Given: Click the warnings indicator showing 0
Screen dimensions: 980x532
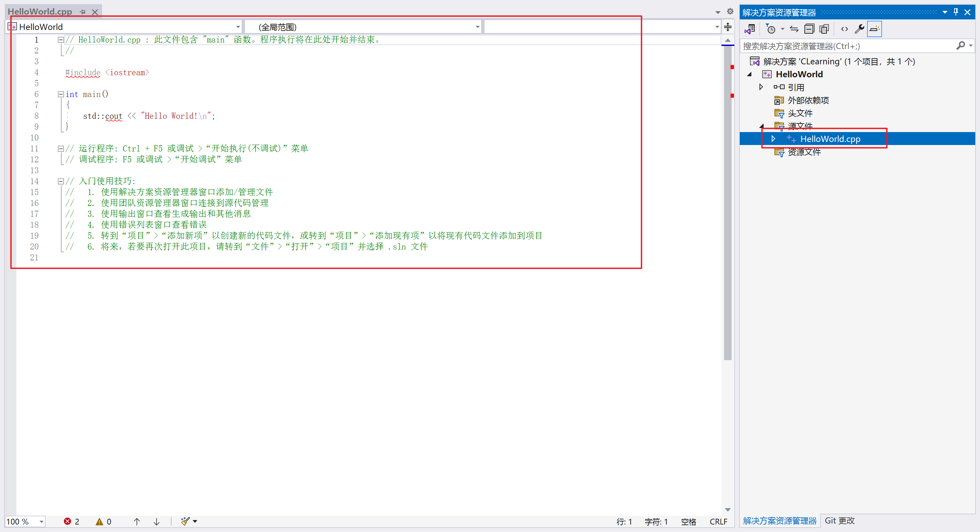Looking at the screenshot, I should (103, 521).
